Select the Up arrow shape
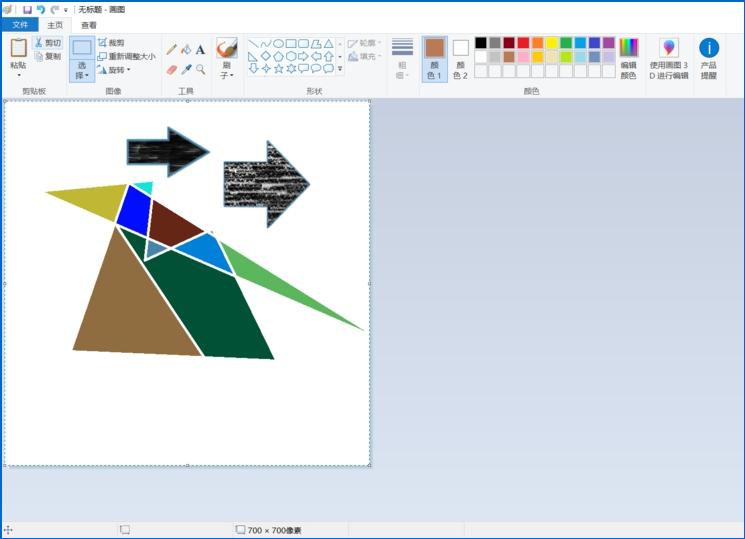 (328, 57)
